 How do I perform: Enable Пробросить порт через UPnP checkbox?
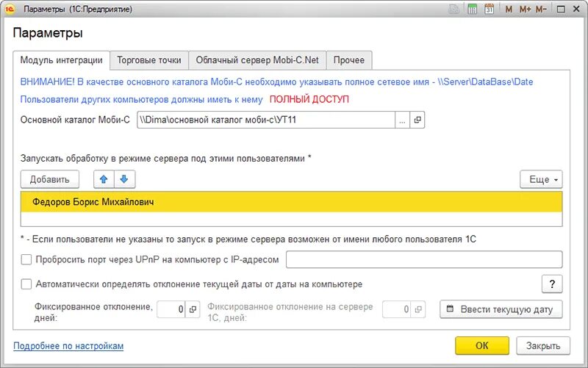click(26, 259)
